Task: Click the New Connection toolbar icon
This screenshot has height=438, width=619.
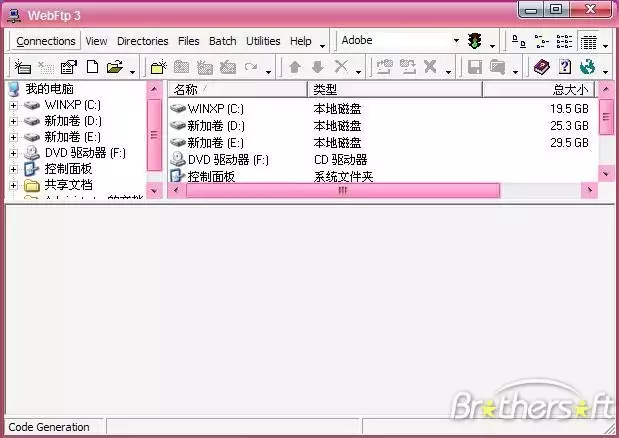Action: (x=23, y=67)
